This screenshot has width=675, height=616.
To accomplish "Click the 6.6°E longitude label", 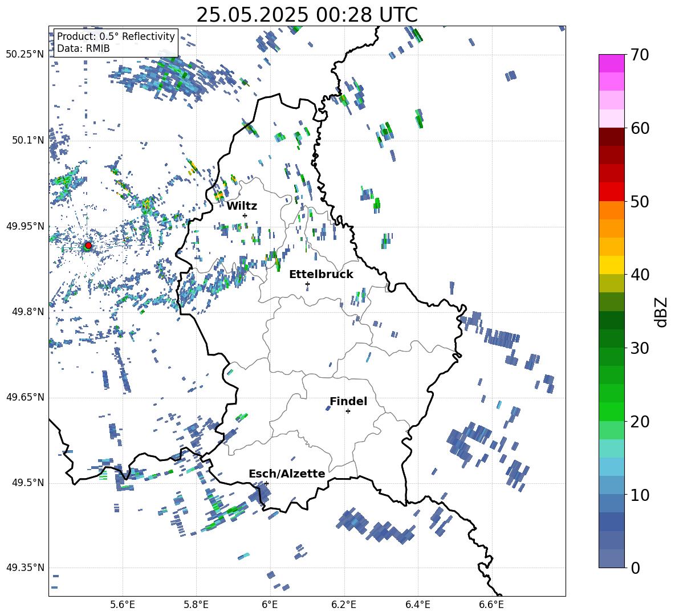I will [x=491, y=605].
